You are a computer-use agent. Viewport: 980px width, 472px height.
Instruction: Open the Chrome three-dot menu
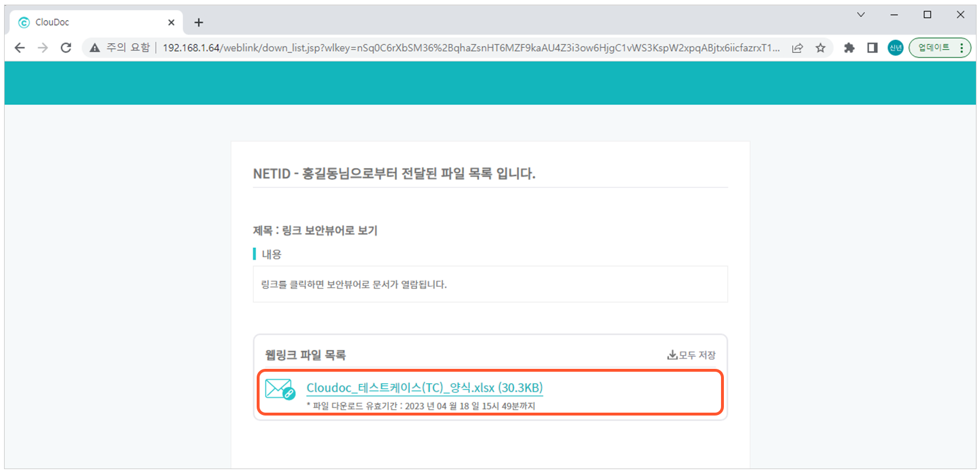(x=962, y=48)
